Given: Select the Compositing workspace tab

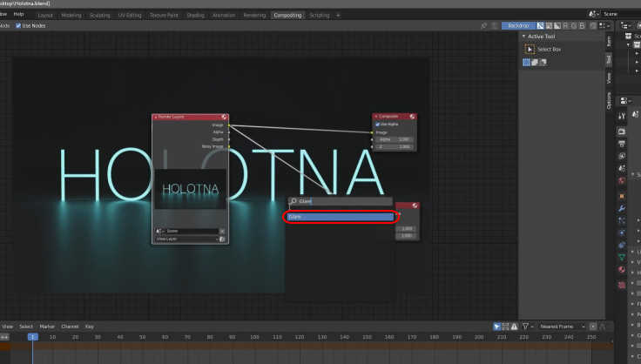Looking at the screenshot, I should 287,15.
